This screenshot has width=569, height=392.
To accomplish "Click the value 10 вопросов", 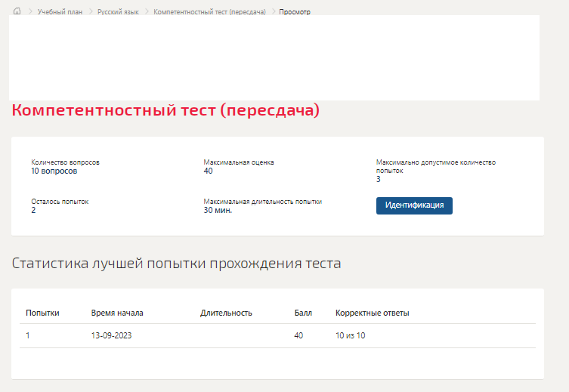I will pos(54,171).
